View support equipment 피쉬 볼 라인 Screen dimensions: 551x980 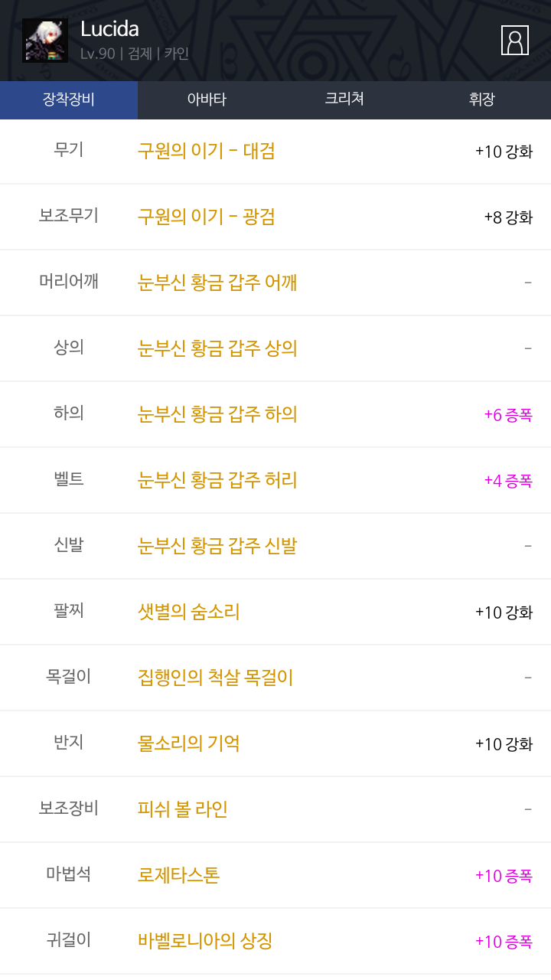point(183,809)
